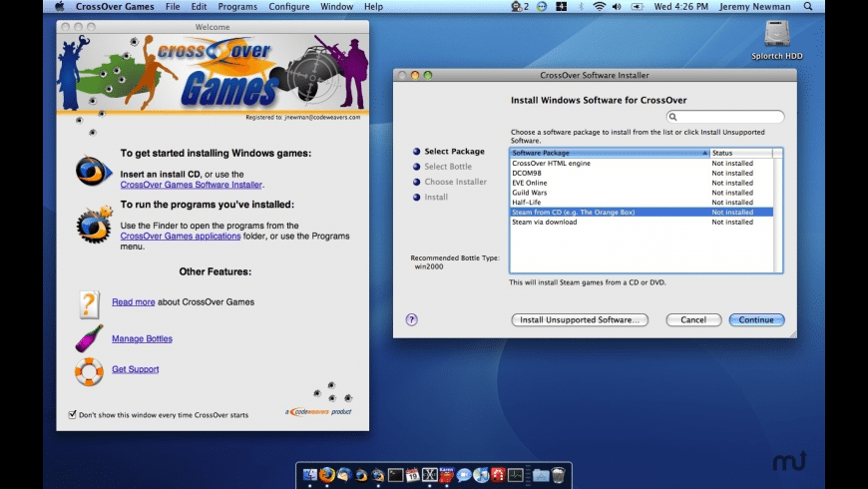
Task: Click the question mark document icon
Action: [89, 302]
